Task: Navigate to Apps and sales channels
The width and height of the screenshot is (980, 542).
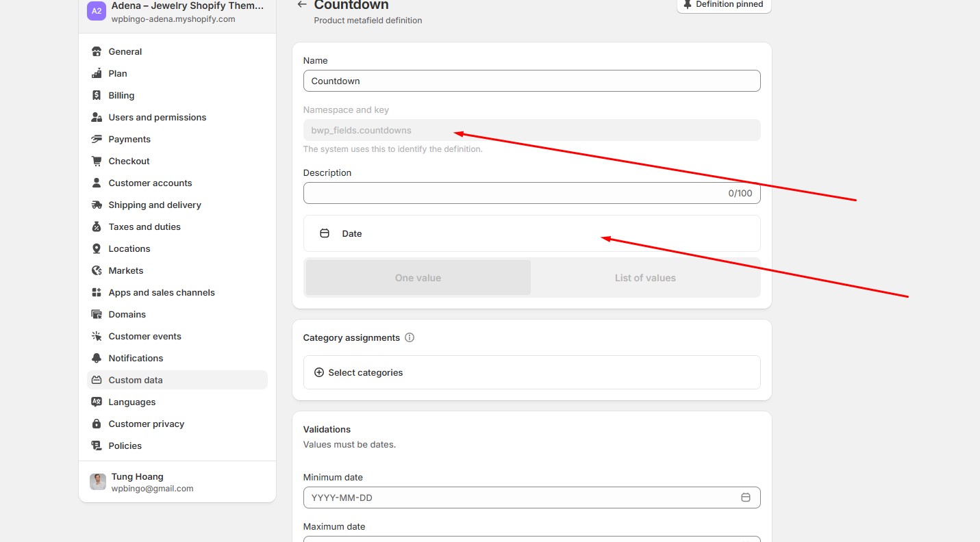Action: (x=161, y=292)
